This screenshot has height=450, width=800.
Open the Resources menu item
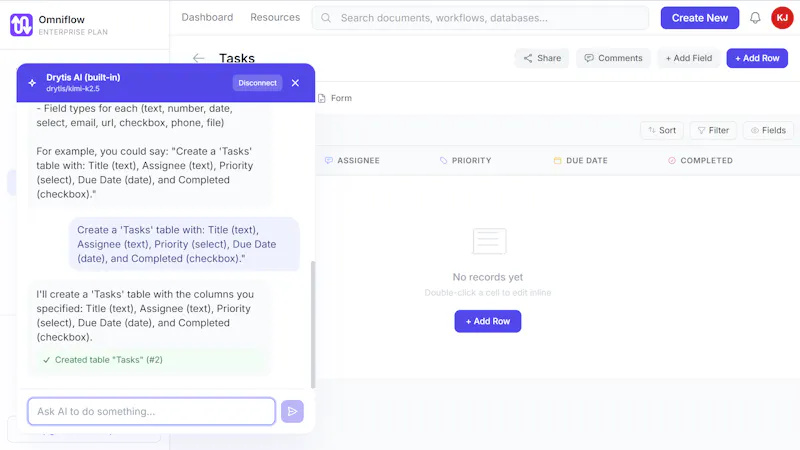point(275,17)
